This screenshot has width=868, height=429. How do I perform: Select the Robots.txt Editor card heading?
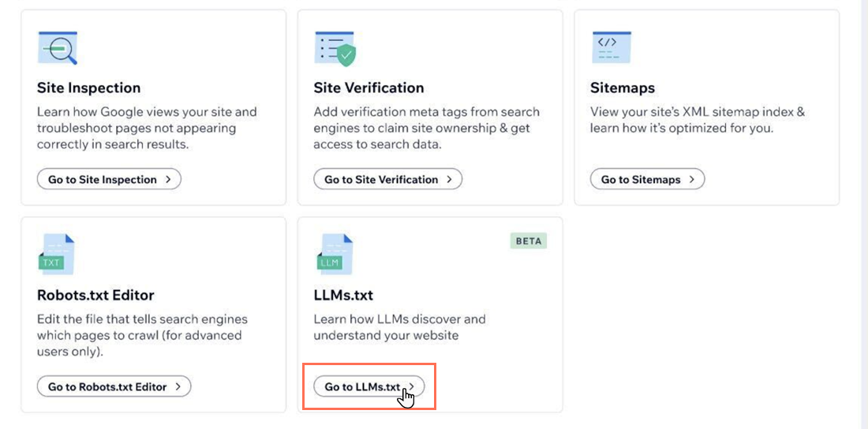tap(95, 295)
